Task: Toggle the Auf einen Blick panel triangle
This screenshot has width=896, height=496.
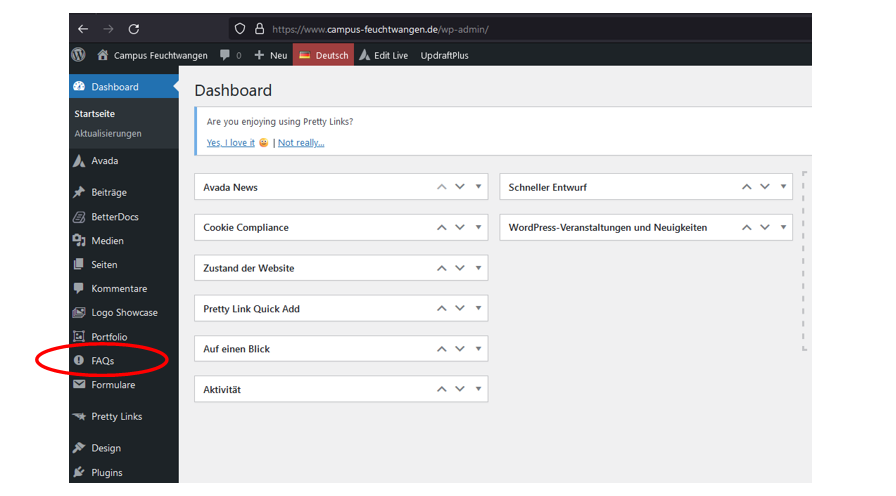Action: click(478, 349)
